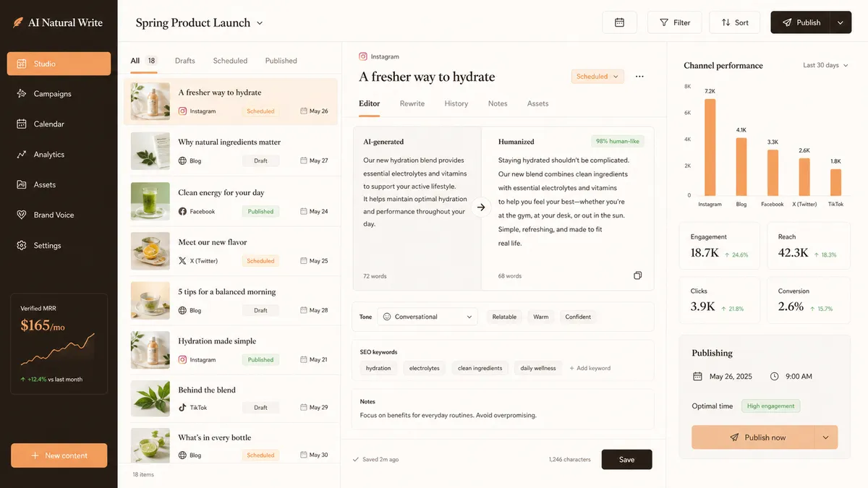Click the Notes text about everyday routines

tap(448, 416)
